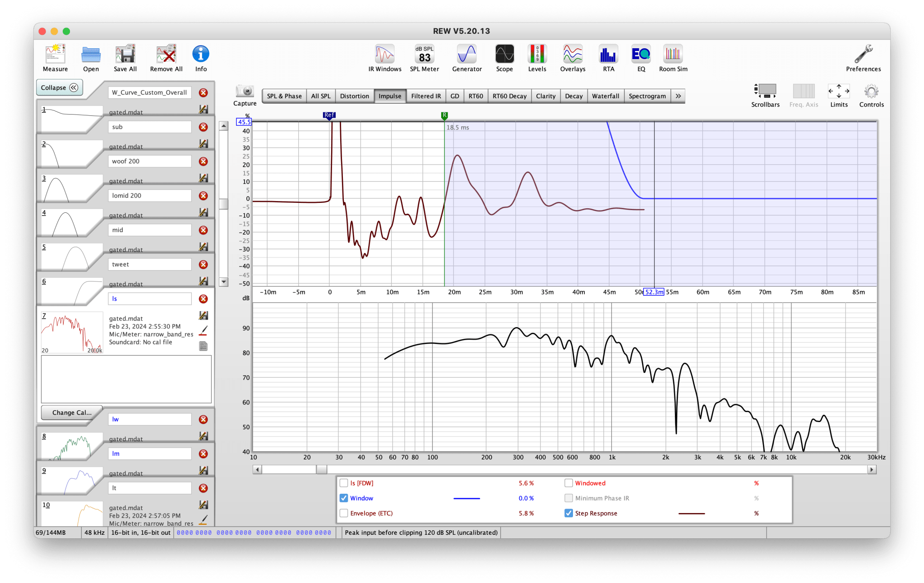Click the 52.3m time axis value box
Image resolution: width=924 pixels, height=583 pixels.
pyautogui.click(x=654, y=292)
